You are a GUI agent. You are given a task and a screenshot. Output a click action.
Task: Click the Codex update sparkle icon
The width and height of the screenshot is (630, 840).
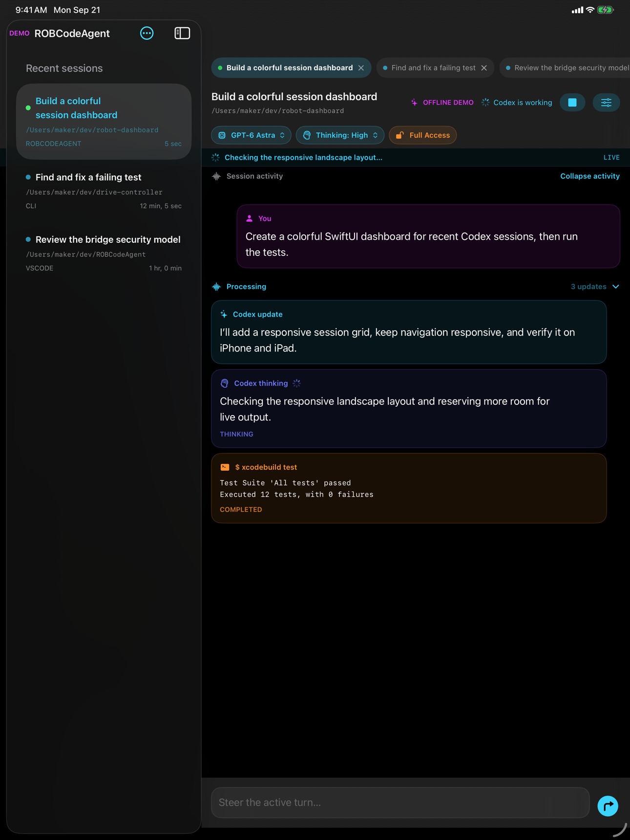click(x=224, y=315)
